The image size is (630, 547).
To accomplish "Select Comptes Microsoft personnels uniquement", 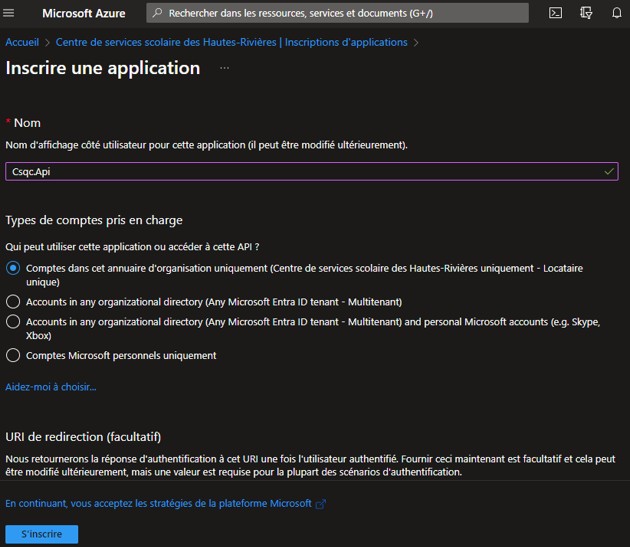I will click(x=13, y=355).
